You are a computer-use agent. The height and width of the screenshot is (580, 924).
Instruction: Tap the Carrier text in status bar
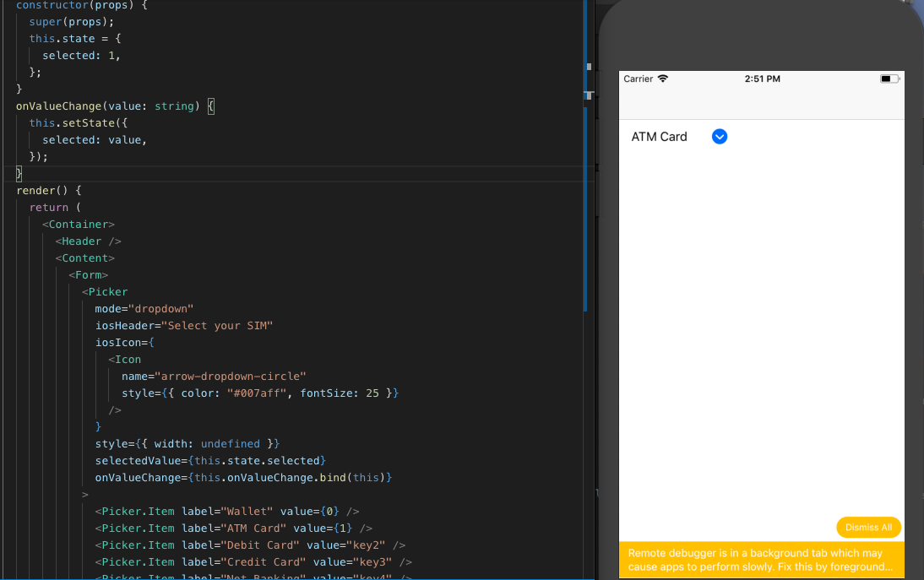[x=639, y=79]
